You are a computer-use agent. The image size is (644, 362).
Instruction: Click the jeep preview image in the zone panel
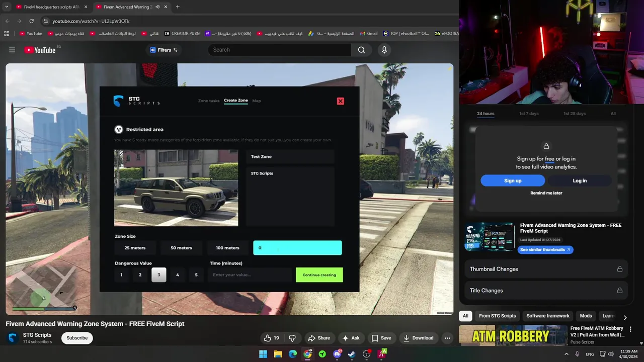pos(176,188)
